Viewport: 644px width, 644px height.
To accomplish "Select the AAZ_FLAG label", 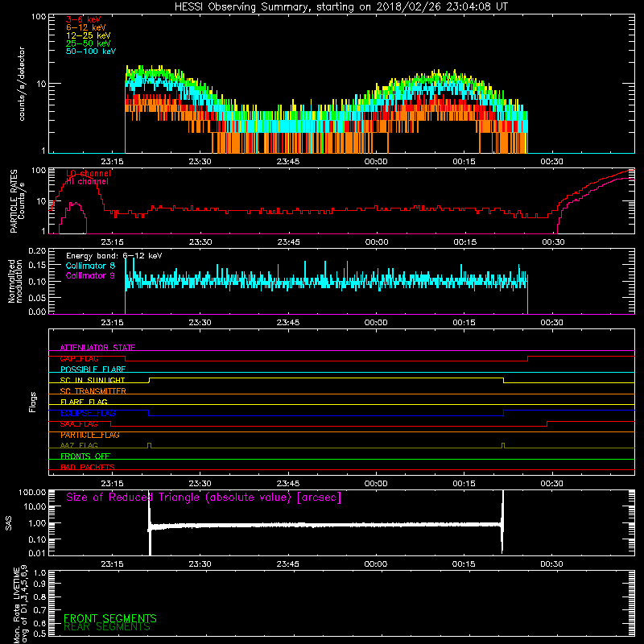I will (79, 445).
